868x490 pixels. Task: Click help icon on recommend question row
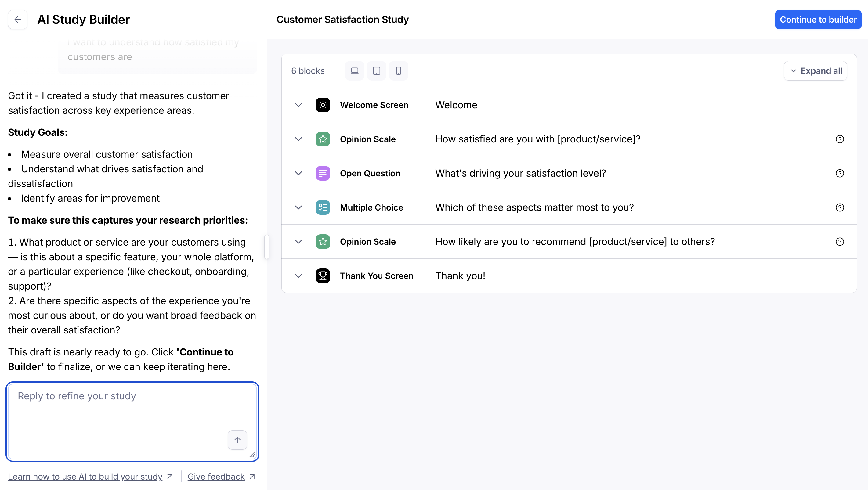840,241
